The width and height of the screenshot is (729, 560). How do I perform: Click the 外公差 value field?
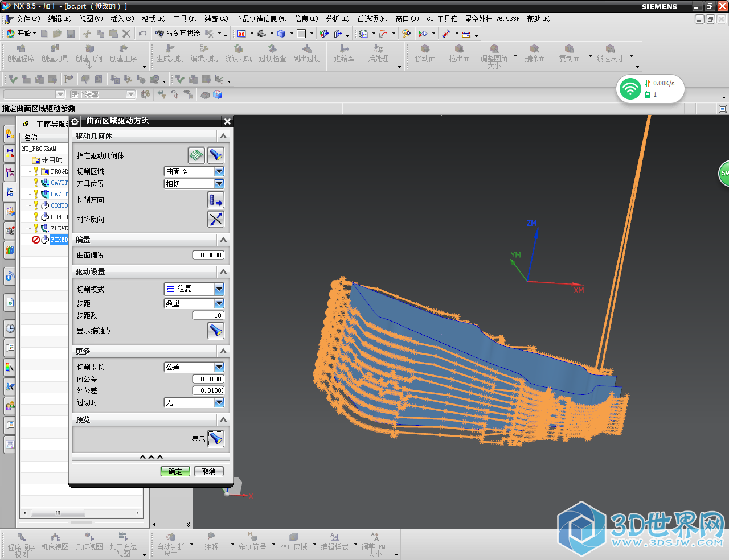pos(208,390)
